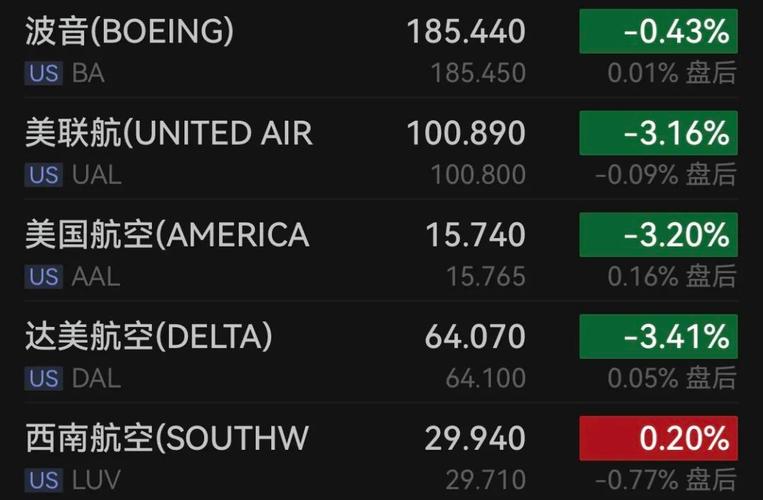Click the US market badge beside UAL
Viewport: 763px width, 500px height.
point(44,175)
